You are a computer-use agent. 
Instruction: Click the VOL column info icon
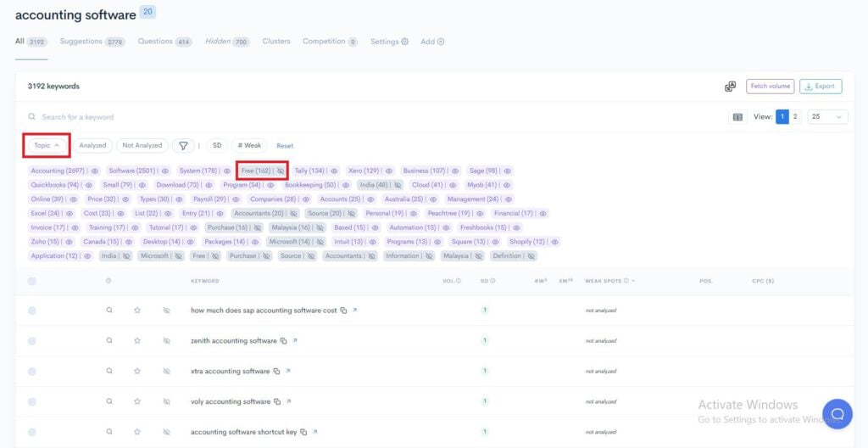click(459, 281)
